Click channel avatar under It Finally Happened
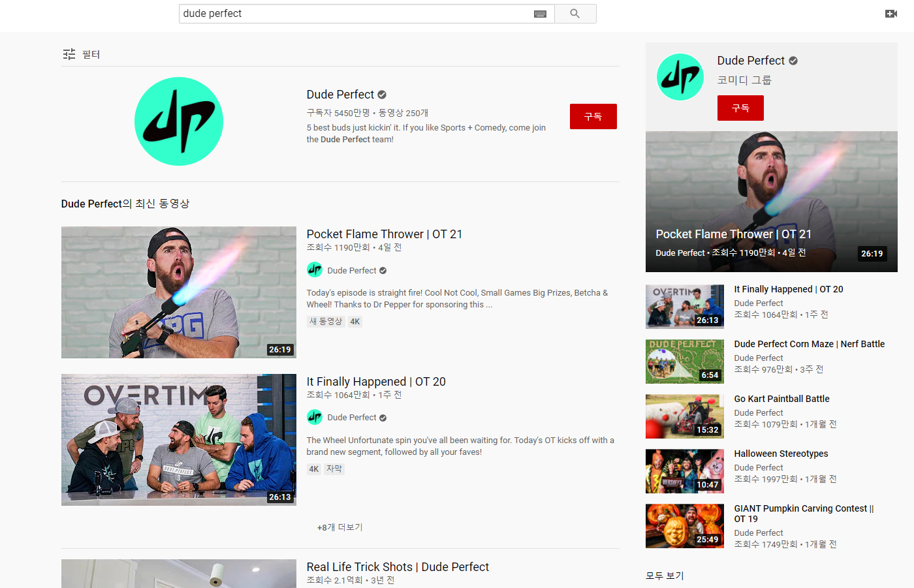This screenshot has width=914, height=588. (315, 417)
